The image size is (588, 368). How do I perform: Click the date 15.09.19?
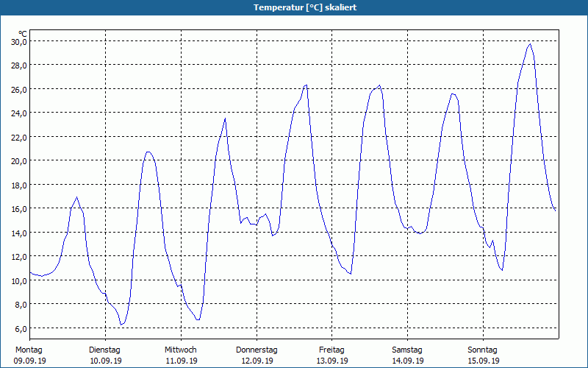(x=484, y=361)
